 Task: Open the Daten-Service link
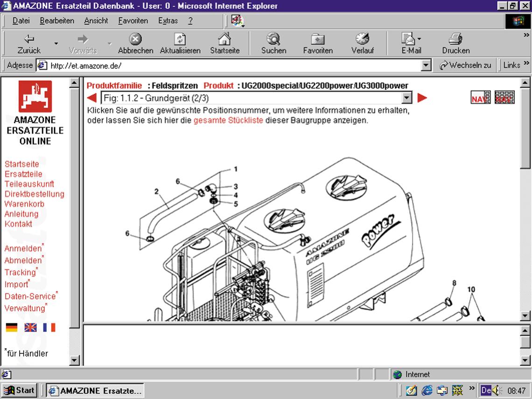pyautogui.click(x=30, y=296)
